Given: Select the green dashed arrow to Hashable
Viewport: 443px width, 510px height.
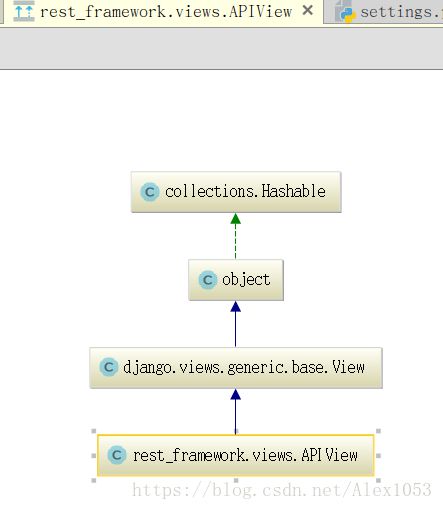Looking at the screenshot, I should [x=236, y=236].
